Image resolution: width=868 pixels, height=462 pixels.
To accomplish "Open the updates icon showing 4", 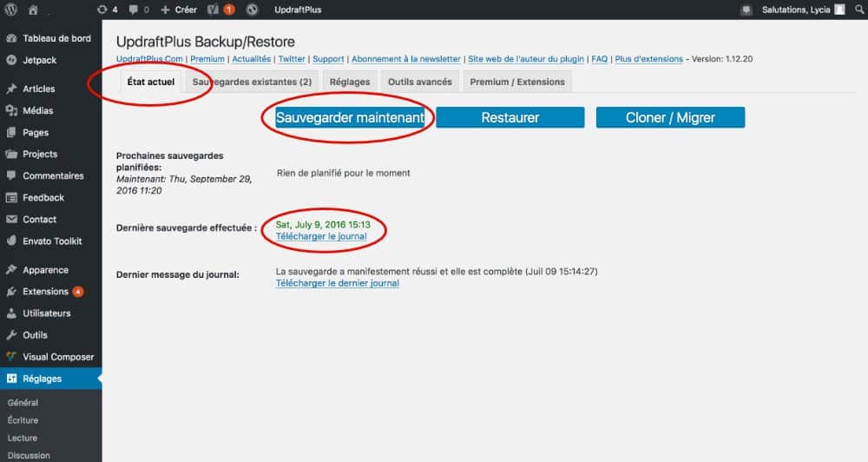I will coord(107,10).
